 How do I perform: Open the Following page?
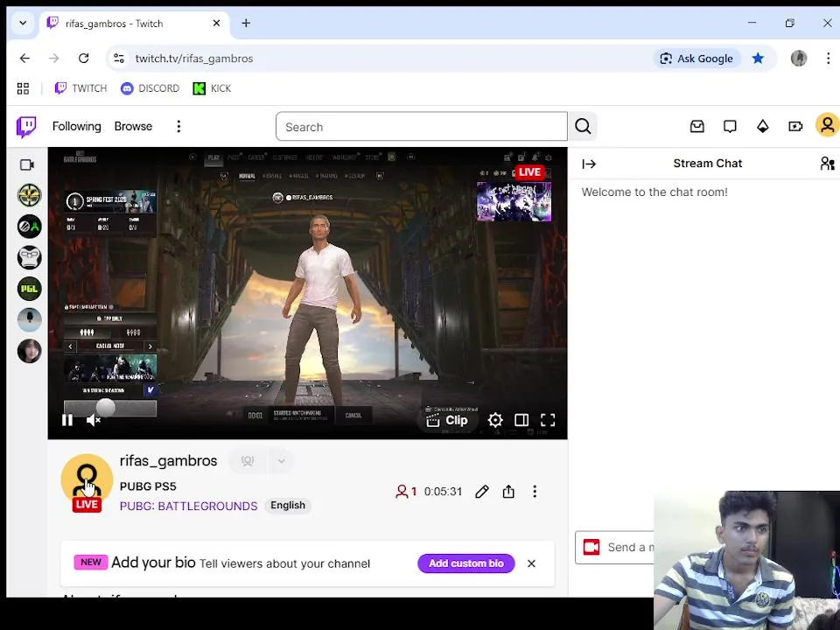pos(77,126)
